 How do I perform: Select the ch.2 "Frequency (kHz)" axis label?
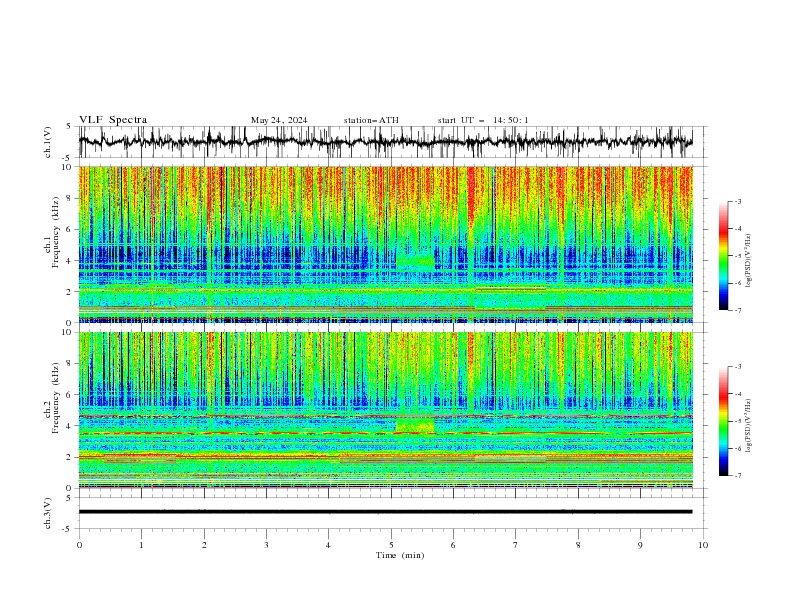click(55, 398)
